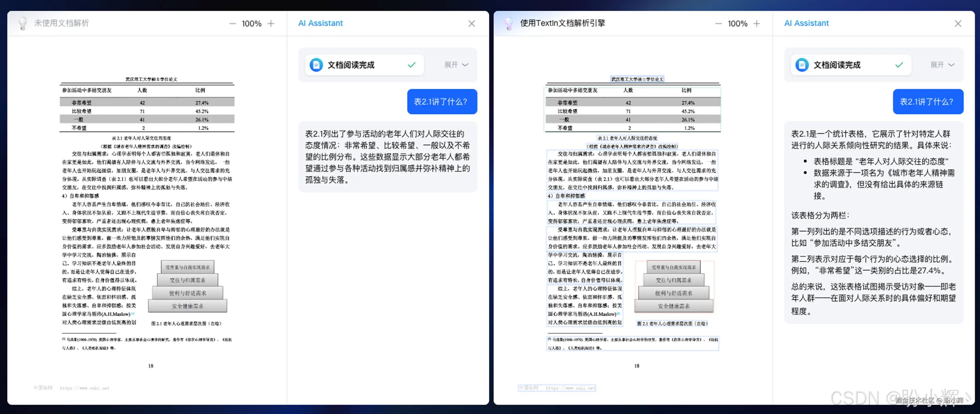Zoom in the left document viewer
980x414 pixels.
pos(271,24)
